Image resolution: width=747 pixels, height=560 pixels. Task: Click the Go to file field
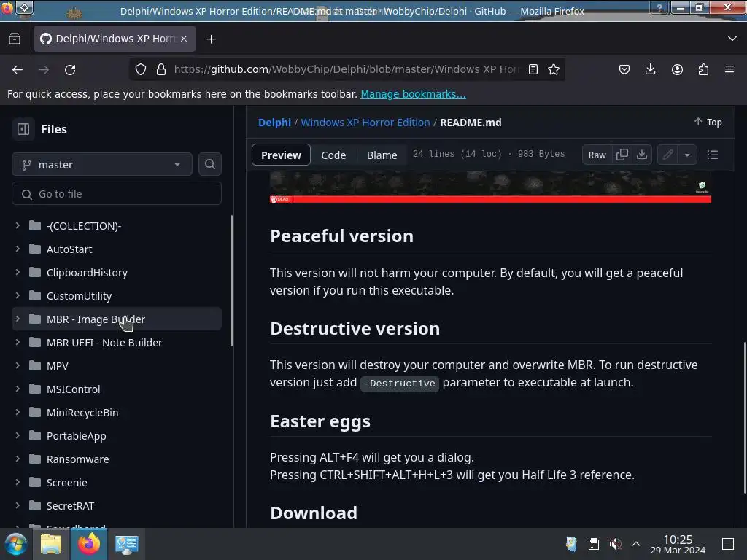[117, 194]
